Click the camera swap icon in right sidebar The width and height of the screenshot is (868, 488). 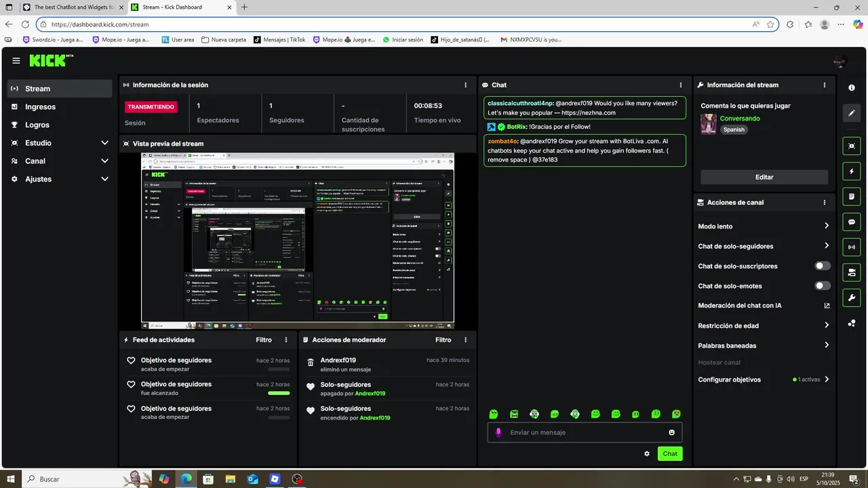click(852, 272)
